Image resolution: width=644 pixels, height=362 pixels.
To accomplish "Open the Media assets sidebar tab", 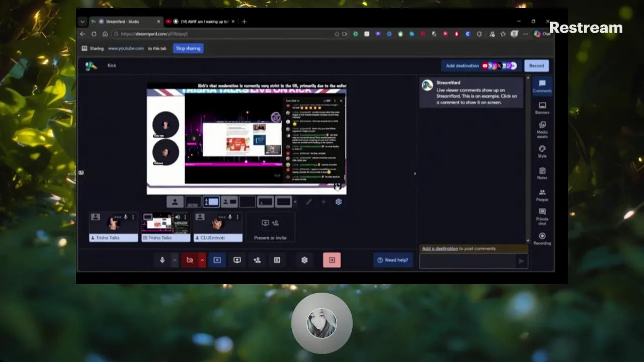I will coord(542,130).
